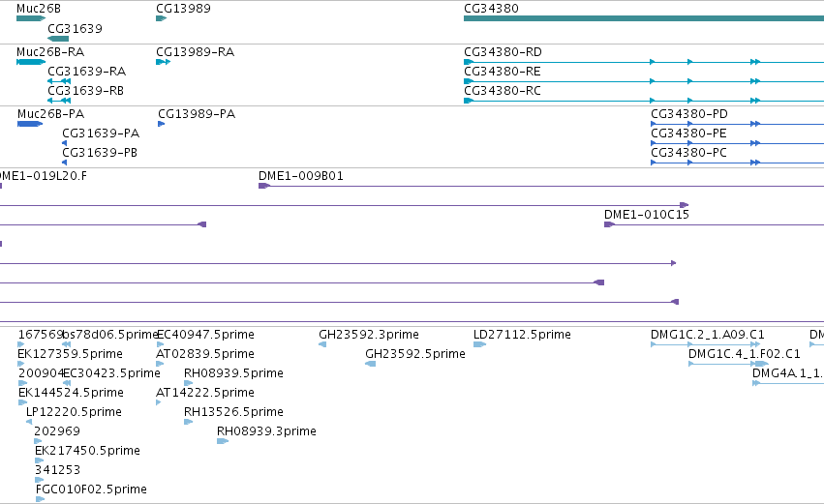
Task: Click the 167569 feature label
Action: (41, 335)
